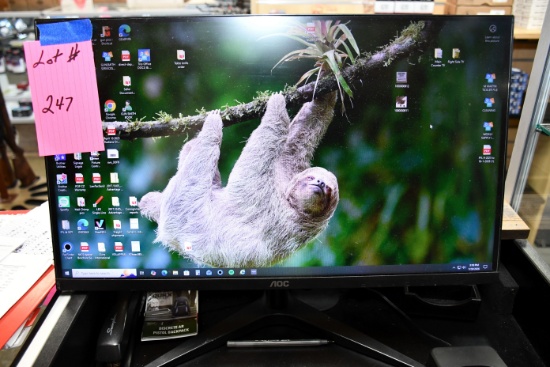Open the Right Side TV folder
550x367 pixels.
click(456, 54)
